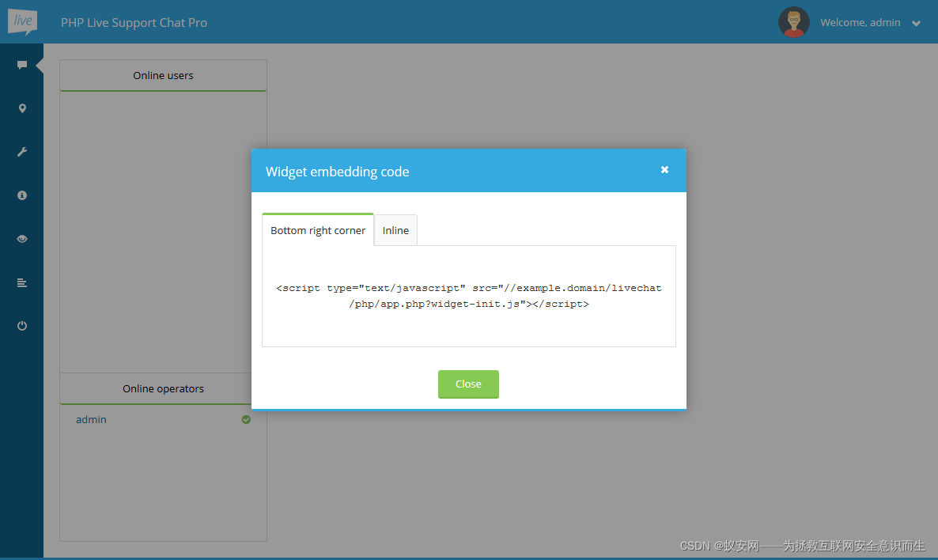
Task: Click the Widget embedding code title
Action: [338, 172]
